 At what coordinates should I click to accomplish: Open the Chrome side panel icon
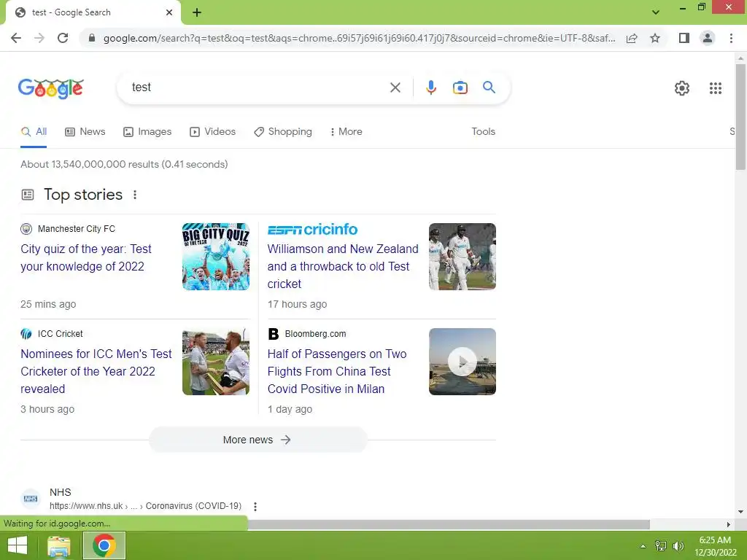pos(684,38)
